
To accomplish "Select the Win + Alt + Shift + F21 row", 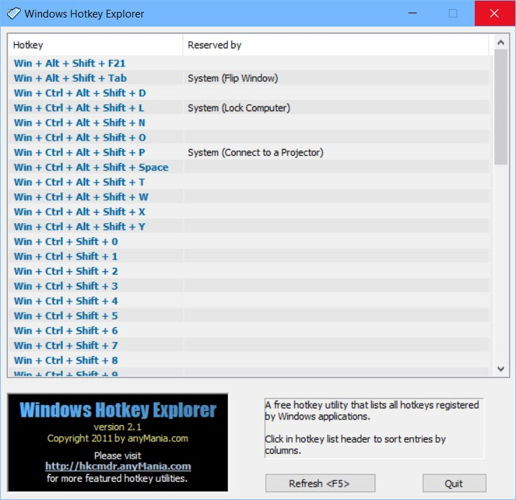I will tap(248, 63).
